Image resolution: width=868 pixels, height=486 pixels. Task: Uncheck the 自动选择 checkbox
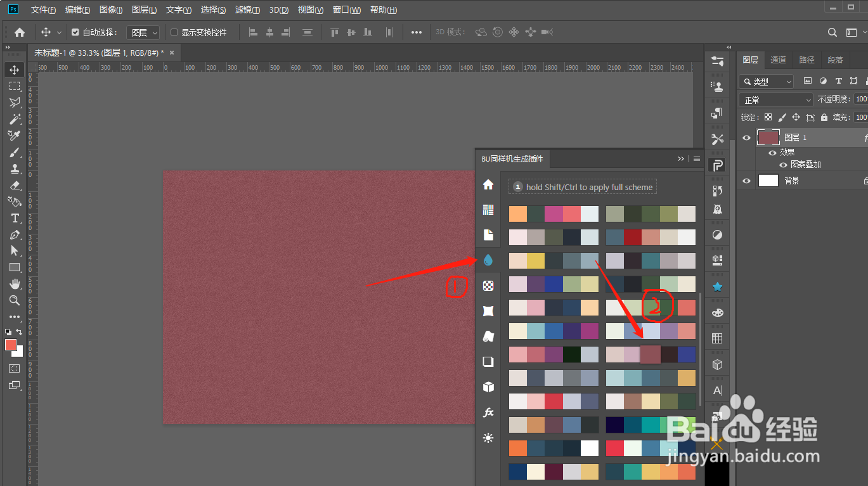click(75, 32)
